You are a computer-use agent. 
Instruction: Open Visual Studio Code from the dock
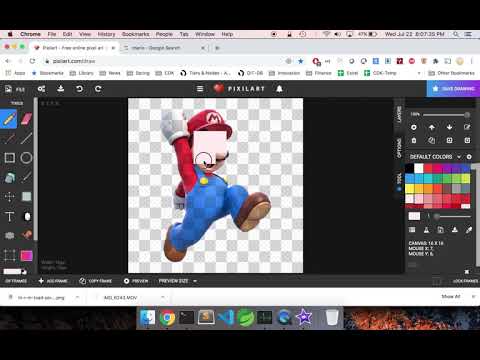click(226, 318)
